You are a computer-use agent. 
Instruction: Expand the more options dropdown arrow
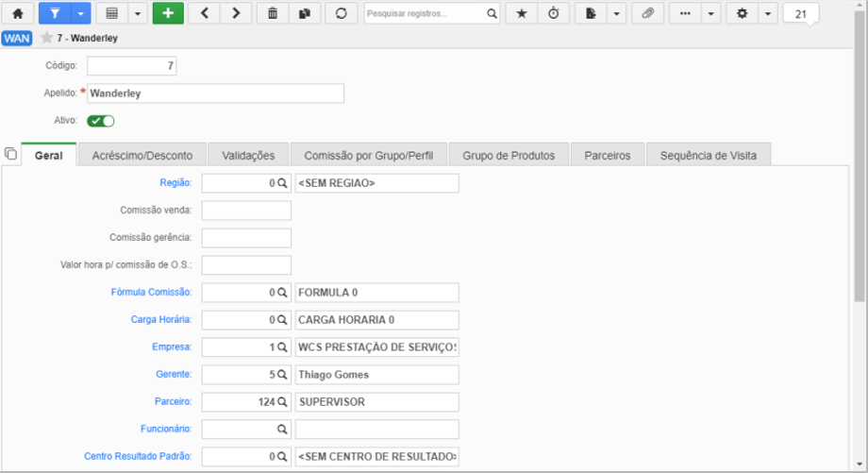click(711, 13)
